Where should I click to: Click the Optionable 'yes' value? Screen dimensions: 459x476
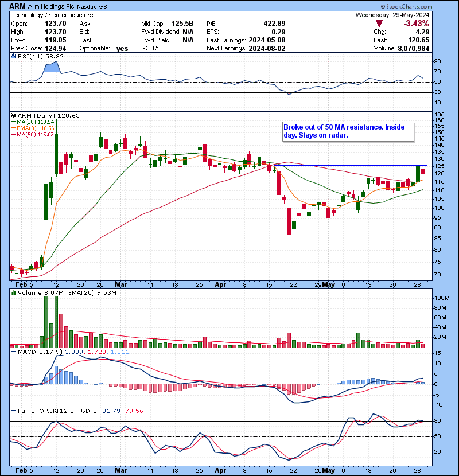click(122, 49)
